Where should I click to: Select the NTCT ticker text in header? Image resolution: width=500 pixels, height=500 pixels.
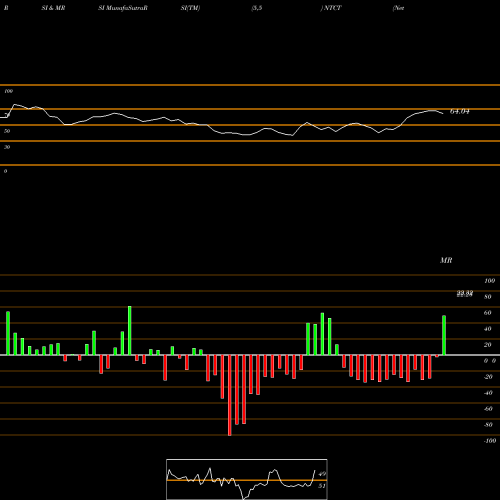click(332, 8)
